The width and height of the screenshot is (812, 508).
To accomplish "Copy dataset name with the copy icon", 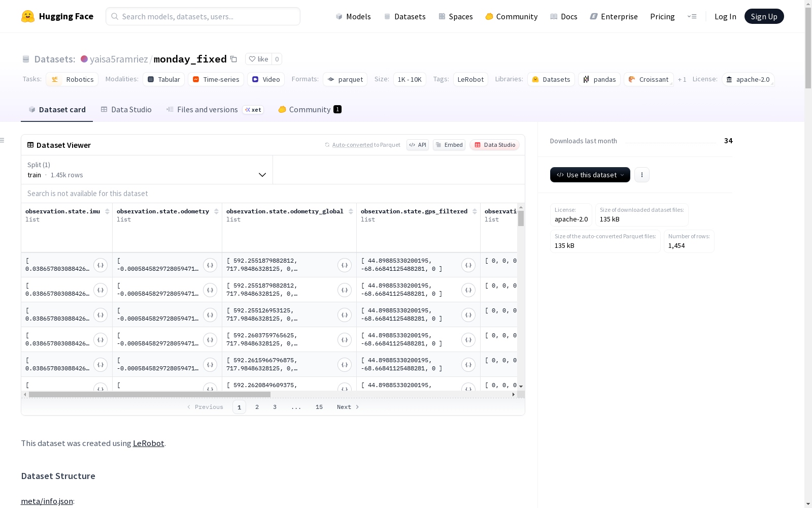I will coord(233,59).
